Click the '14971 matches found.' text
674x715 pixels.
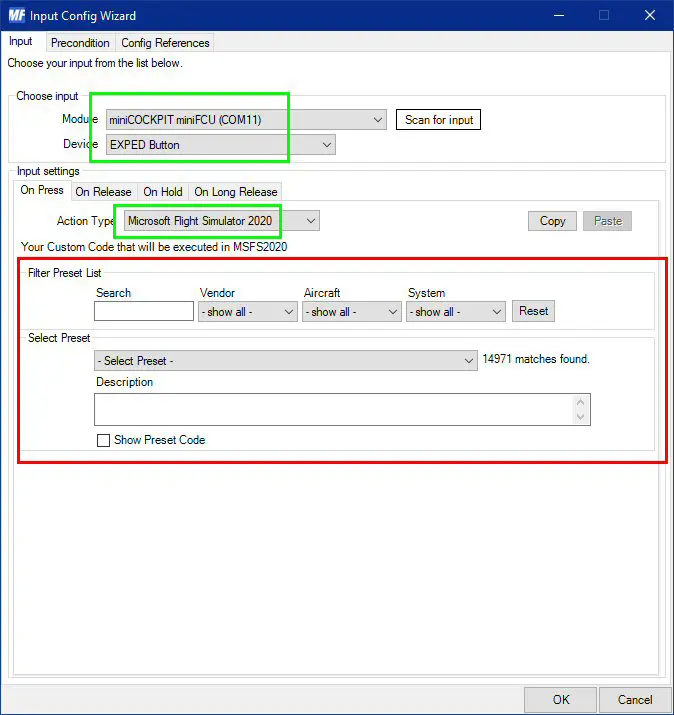click(536, 359)
